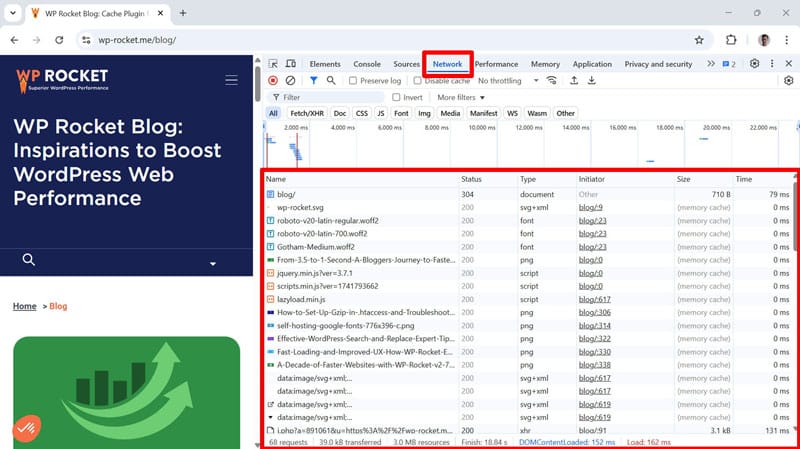View site information icon in address bar
This screenshot has width=800, height=449.
(x=86, y=40)
